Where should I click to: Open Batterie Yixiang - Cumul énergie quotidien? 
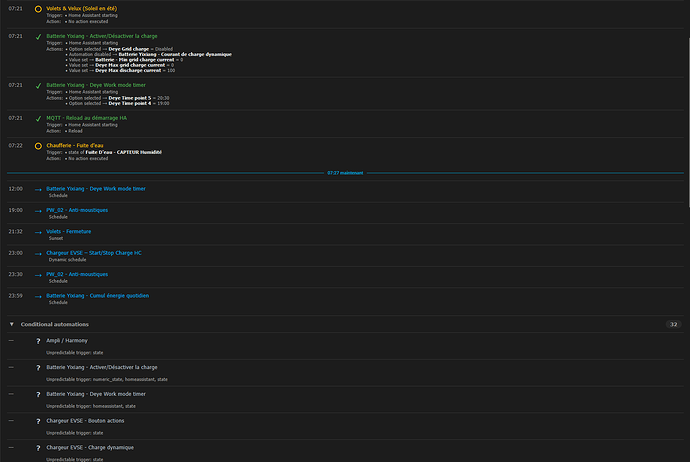pyautogui.click(x=98, y=296)
